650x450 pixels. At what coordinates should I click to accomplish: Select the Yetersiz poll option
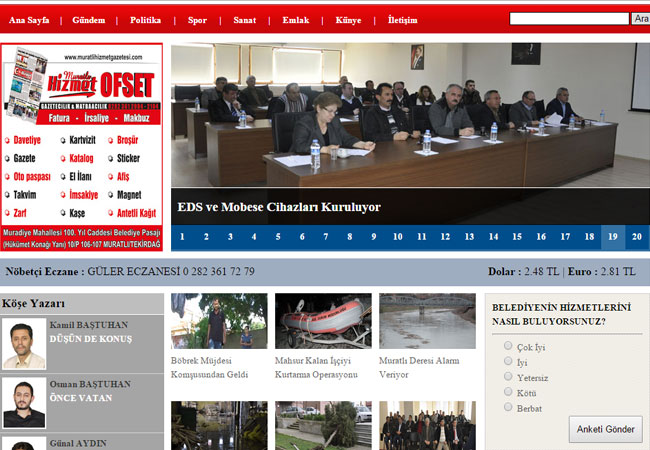(x=508, y=376)
